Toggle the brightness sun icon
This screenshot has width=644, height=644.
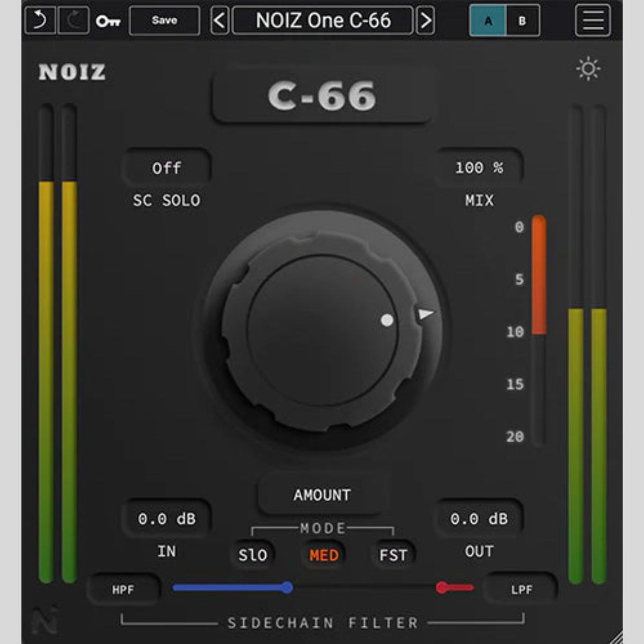588,69
